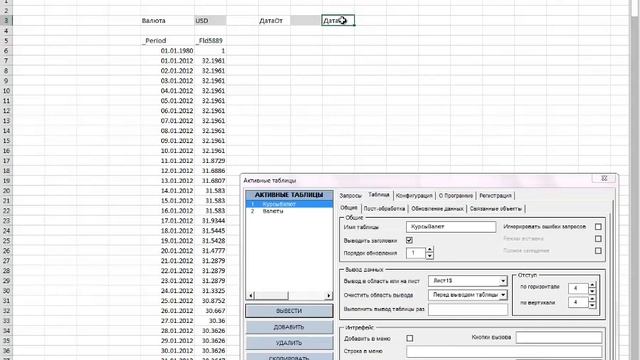Toggle Добавить в меню checkbox

409,338
